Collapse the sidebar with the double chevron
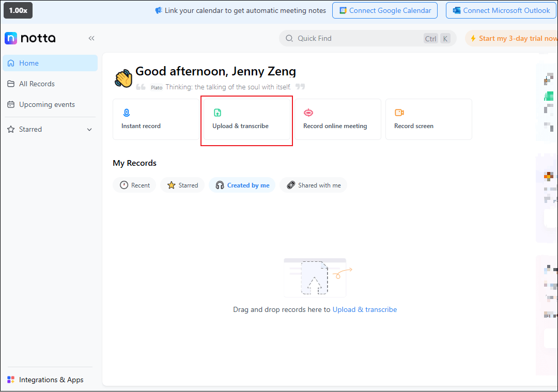This screenshot has height=392, width=558. (91, 38)
